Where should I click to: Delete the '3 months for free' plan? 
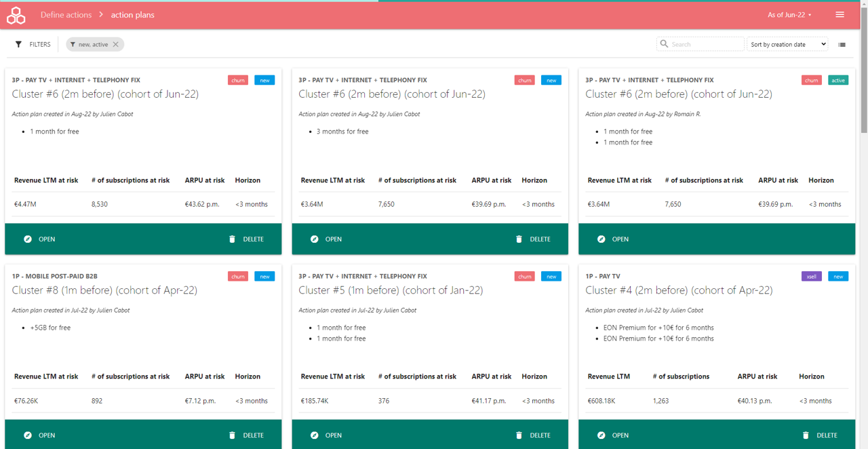pyautogui.click(x=533, y=239)
